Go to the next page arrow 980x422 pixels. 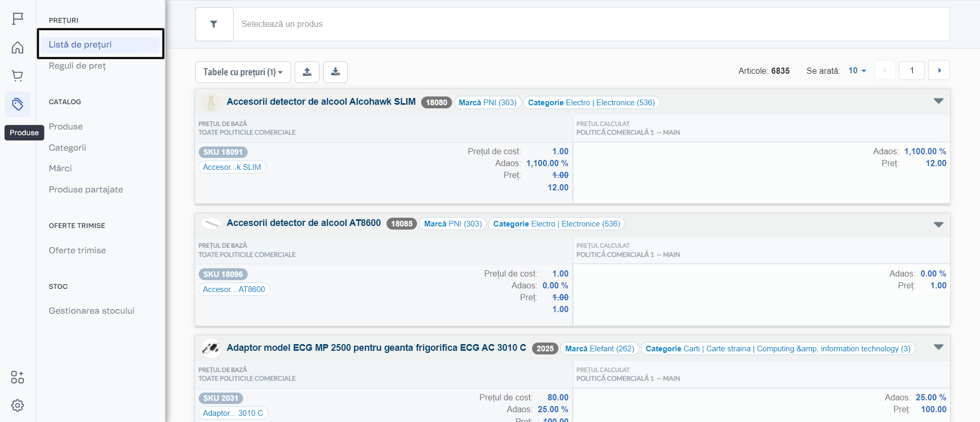(x=939, y=71)
